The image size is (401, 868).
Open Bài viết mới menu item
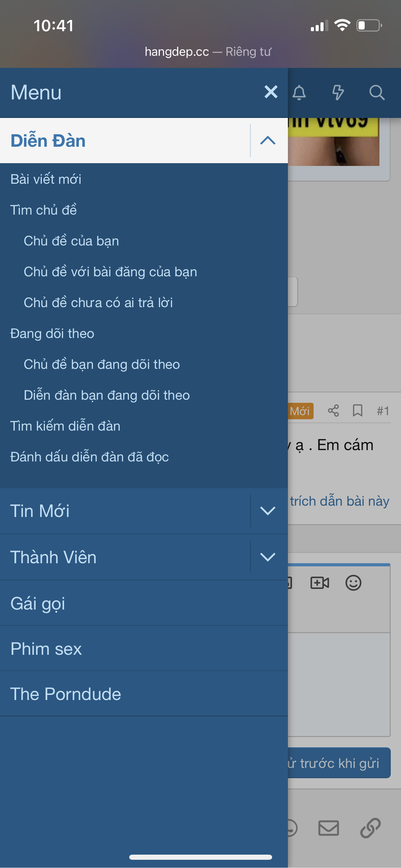(x=46, y=179)
